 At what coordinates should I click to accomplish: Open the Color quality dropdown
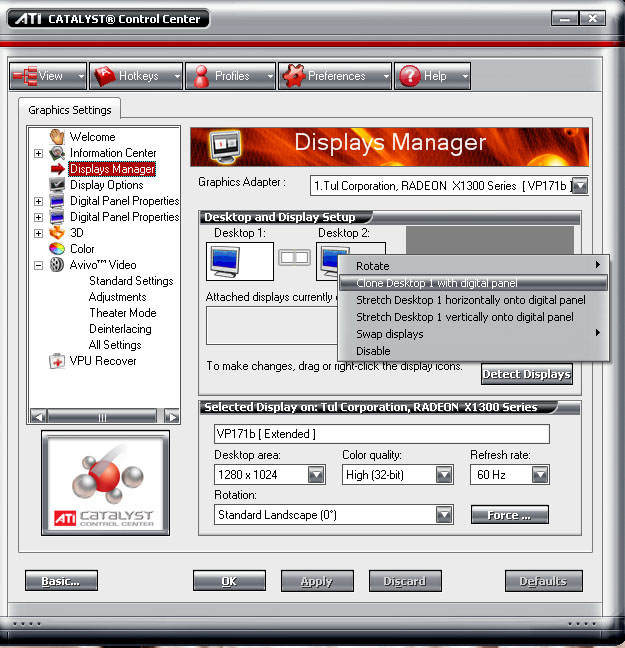(x=444, y=475)
